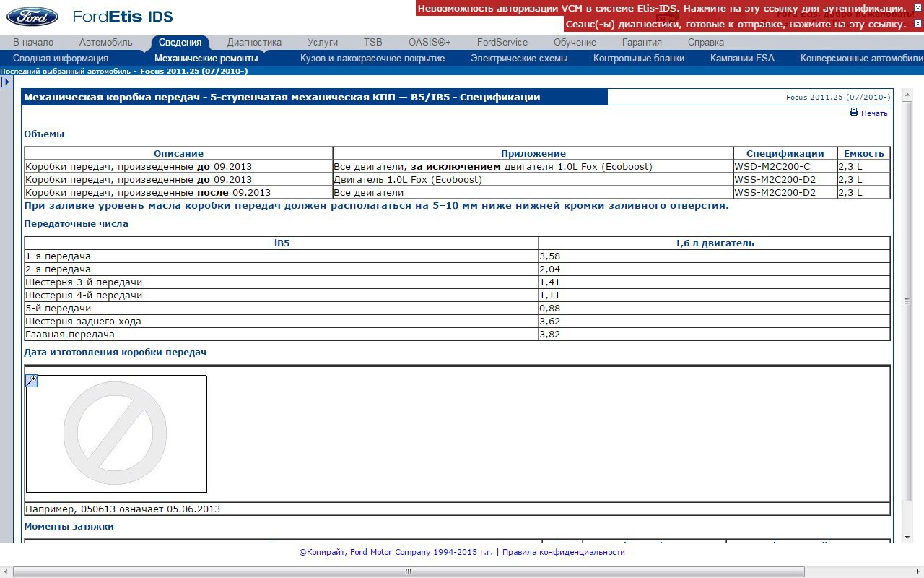Expand the left side panel arrow
This screenshot has width=924, height=578.
click(6, 82)
